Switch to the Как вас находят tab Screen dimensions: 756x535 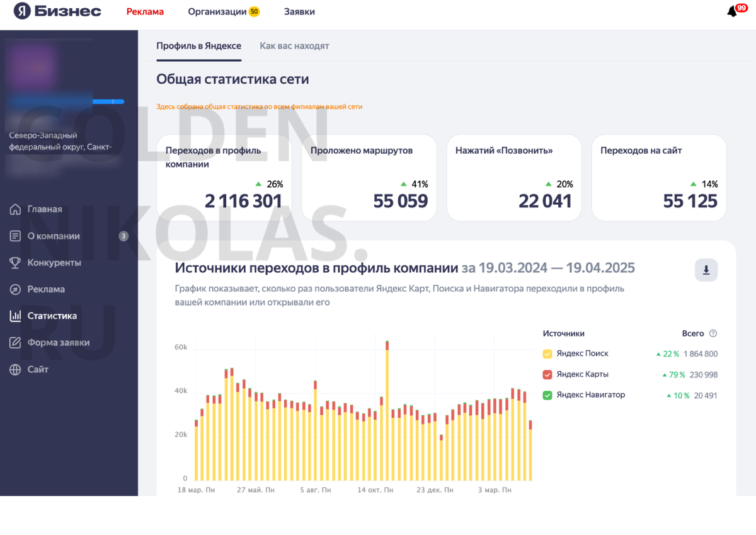pyautogui.click(x=294, y=46)
